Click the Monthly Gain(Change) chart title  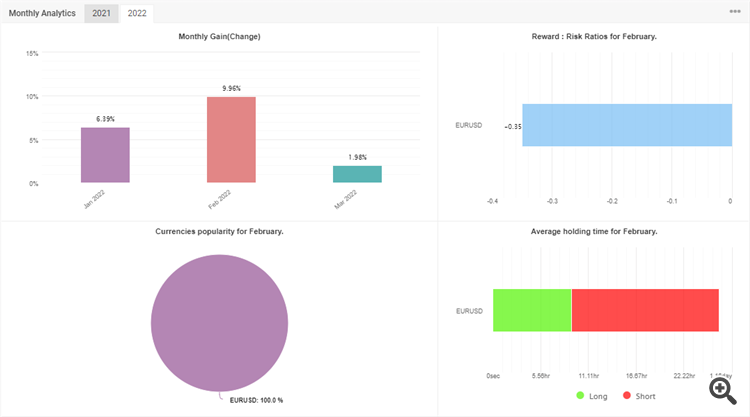click(x=220, y=36)
